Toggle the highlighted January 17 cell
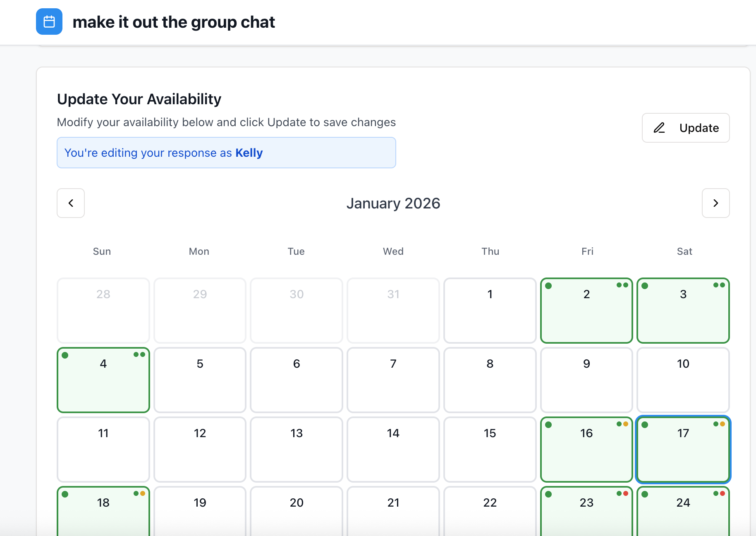Viewport: 756px width, 536px height. 683,450
